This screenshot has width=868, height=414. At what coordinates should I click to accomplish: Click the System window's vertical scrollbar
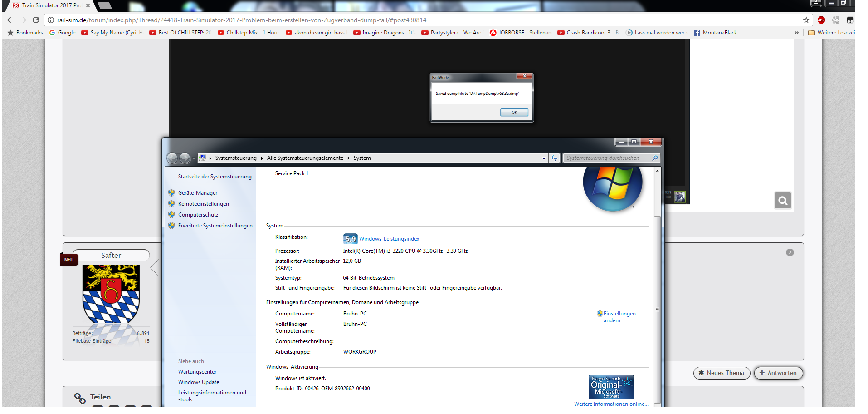657,309
